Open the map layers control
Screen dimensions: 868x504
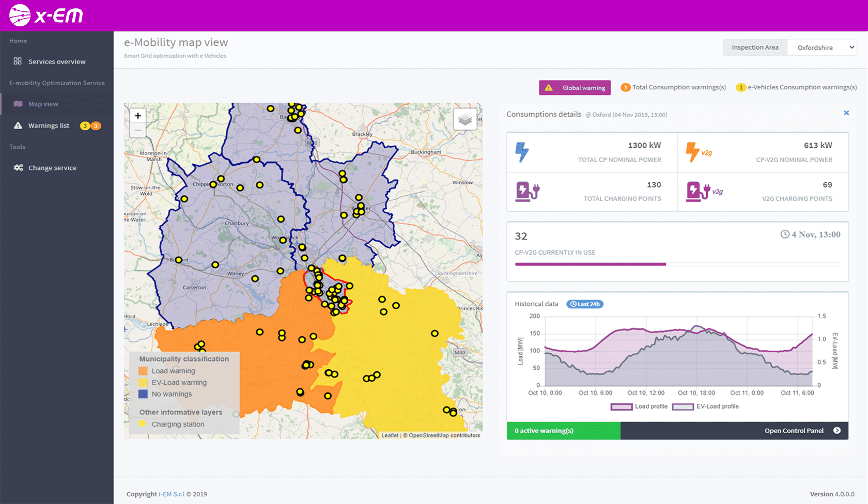465,119
